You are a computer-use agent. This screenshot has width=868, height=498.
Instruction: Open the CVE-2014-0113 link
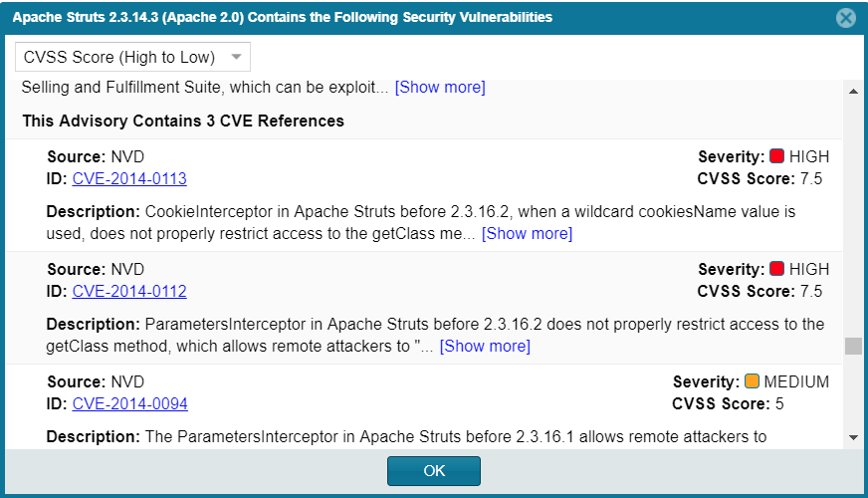(129, 179)
